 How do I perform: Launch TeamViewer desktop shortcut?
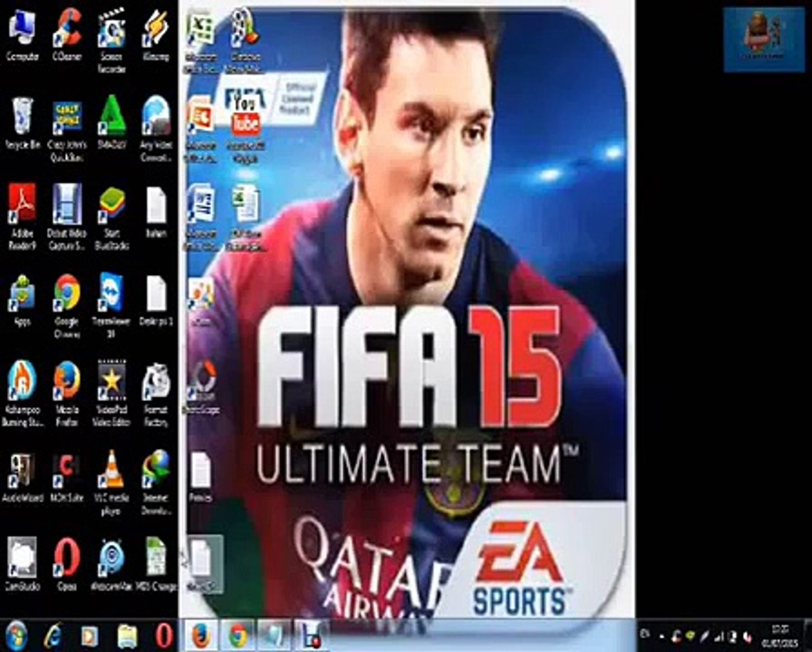112,307
